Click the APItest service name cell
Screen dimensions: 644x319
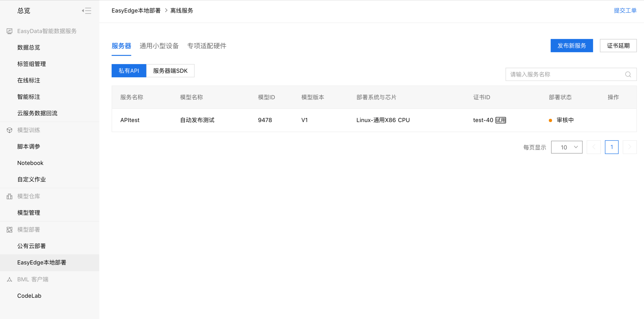click(130, 120)
